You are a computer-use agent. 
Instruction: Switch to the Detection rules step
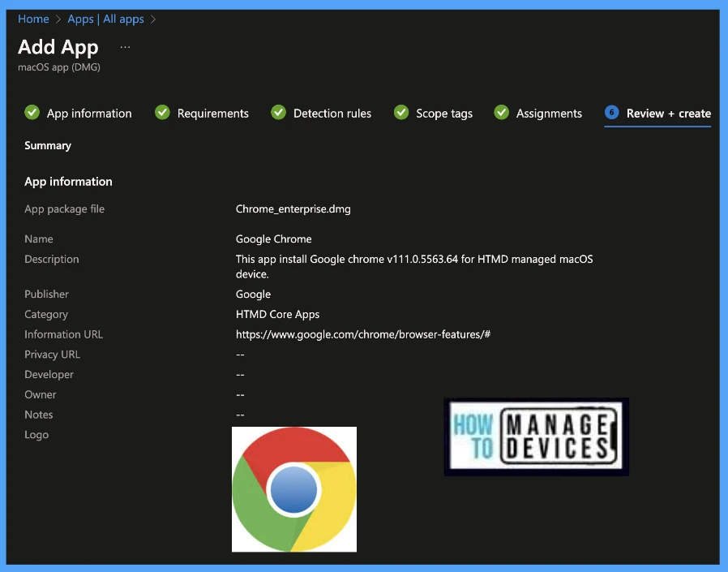click(332, 114)
